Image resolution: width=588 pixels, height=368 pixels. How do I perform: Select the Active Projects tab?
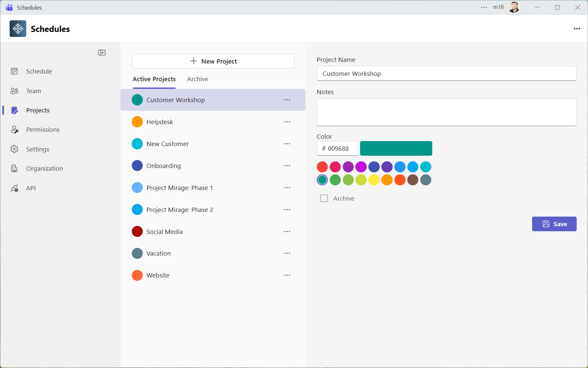pos(154,79)
